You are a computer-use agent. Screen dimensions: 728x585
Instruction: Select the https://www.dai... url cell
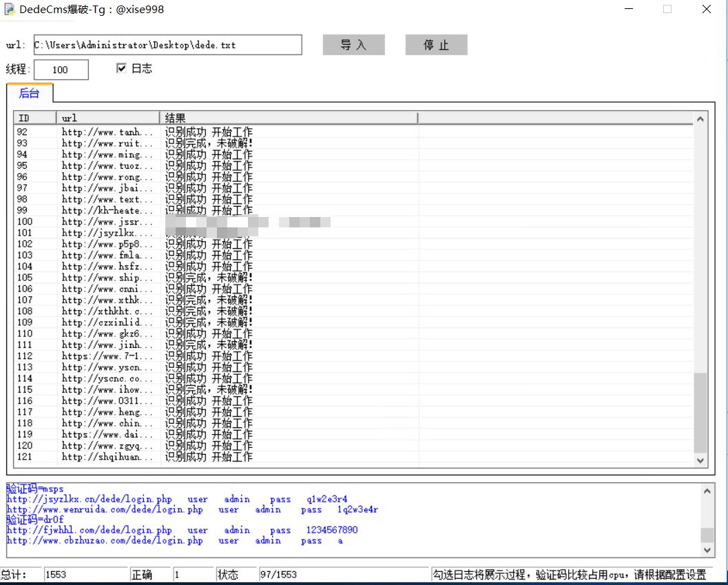pos(107,434)
